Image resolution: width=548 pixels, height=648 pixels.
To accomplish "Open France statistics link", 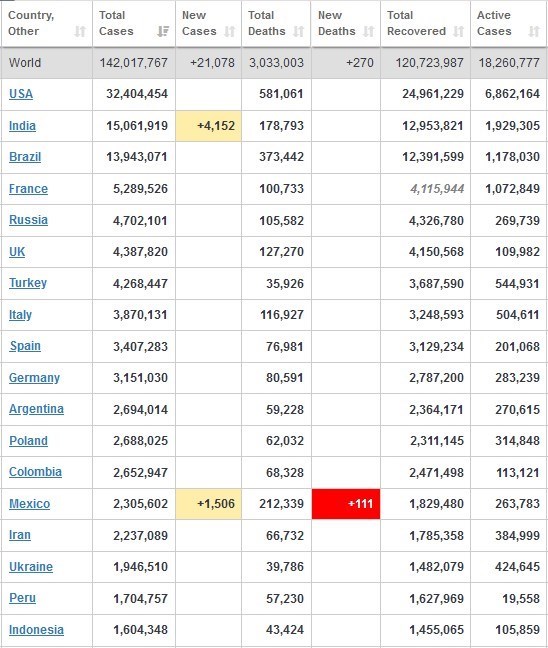I will pos(29,189).
